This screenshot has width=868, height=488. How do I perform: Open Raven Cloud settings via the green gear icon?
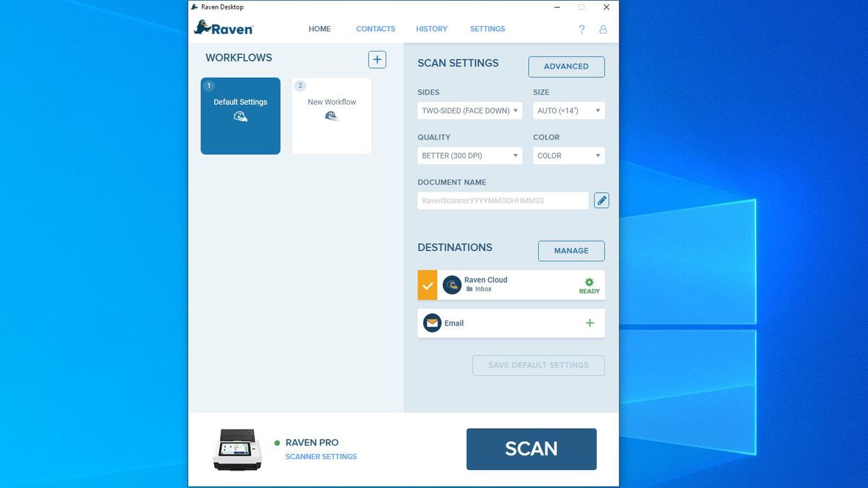click(588, 282)
